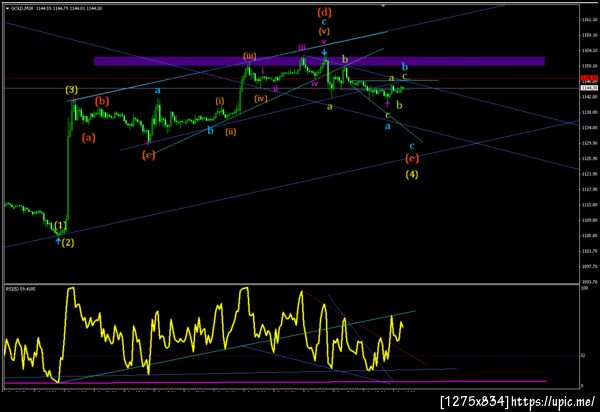
Task: Click the blue b label below purple zone's right end
Action: [404, 66]
